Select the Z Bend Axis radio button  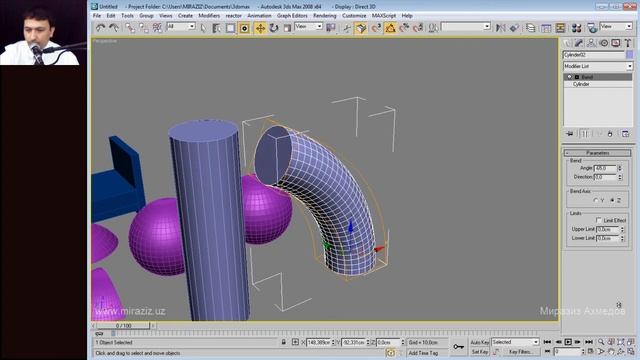pos(612,200)
